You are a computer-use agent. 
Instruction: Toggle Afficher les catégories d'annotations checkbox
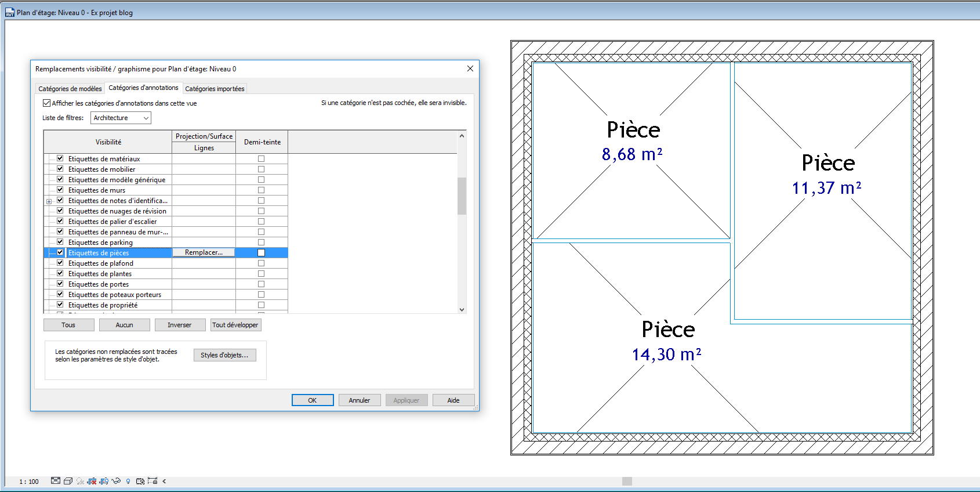point(46,103)
